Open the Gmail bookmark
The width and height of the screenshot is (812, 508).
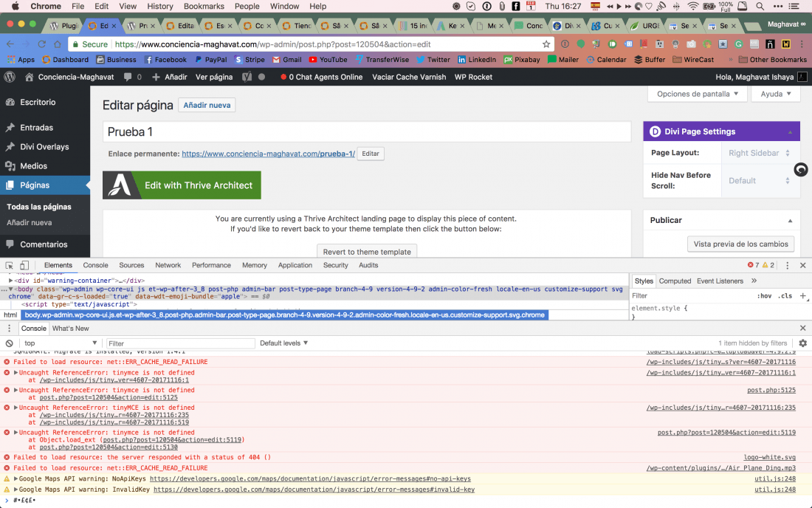click(x=287, y=60)
